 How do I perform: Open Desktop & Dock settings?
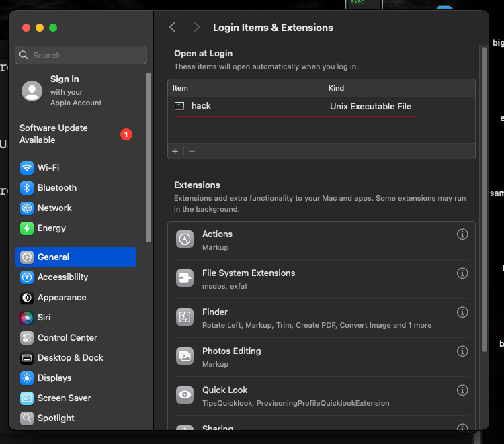(x=70, y=357)
